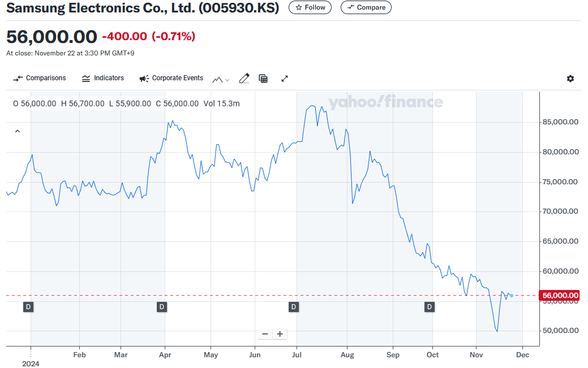
Task: Open the data table icon
Action: tap(263, 79)
